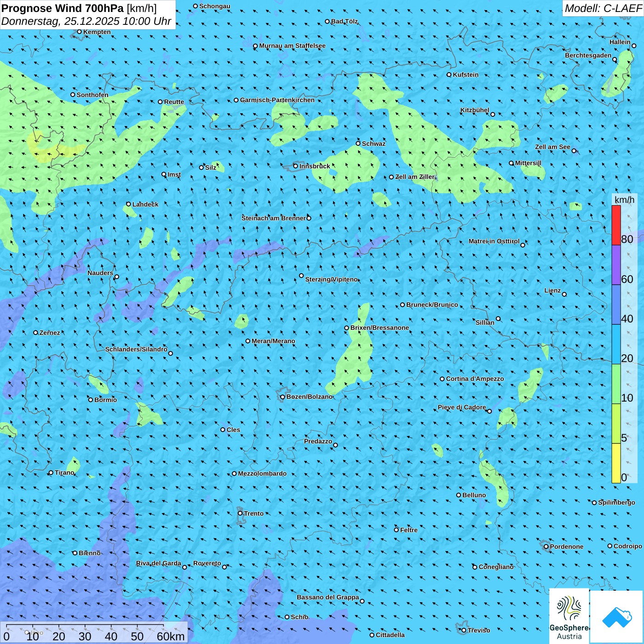644x644 pixels.
Task: Click the 'Mezzolombardo' label
Action: pyautogui.click(x=262, y=473)
